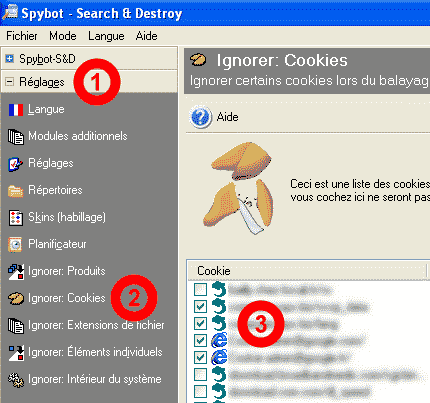Collapse the Réglages section with minus box

pos(10,82)
